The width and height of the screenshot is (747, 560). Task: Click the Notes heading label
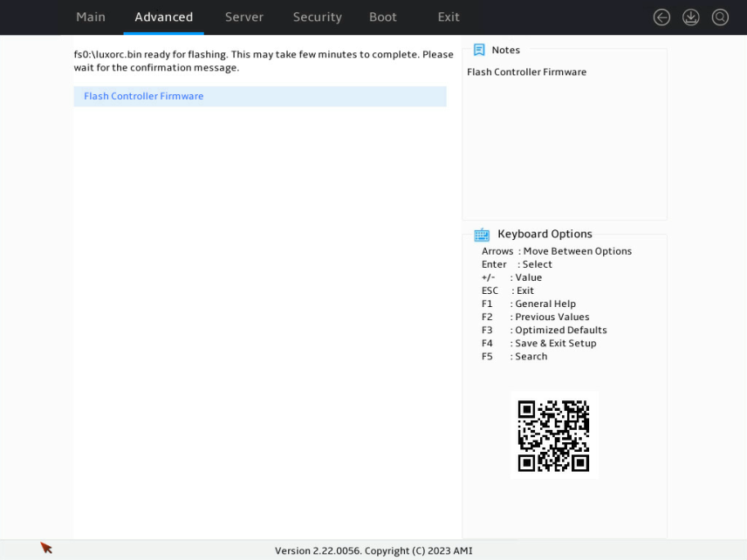click(x=505, y=50)
